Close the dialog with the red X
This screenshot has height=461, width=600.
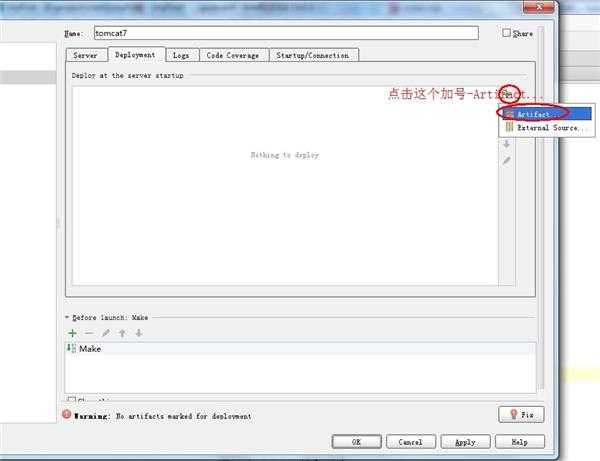(x=539, y=7)
